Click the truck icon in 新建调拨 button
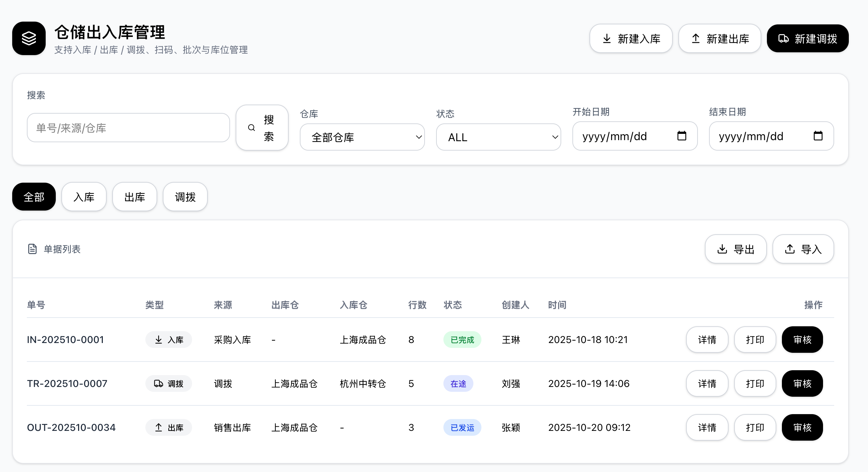This screenshot has width=868, height=472. 783,39
